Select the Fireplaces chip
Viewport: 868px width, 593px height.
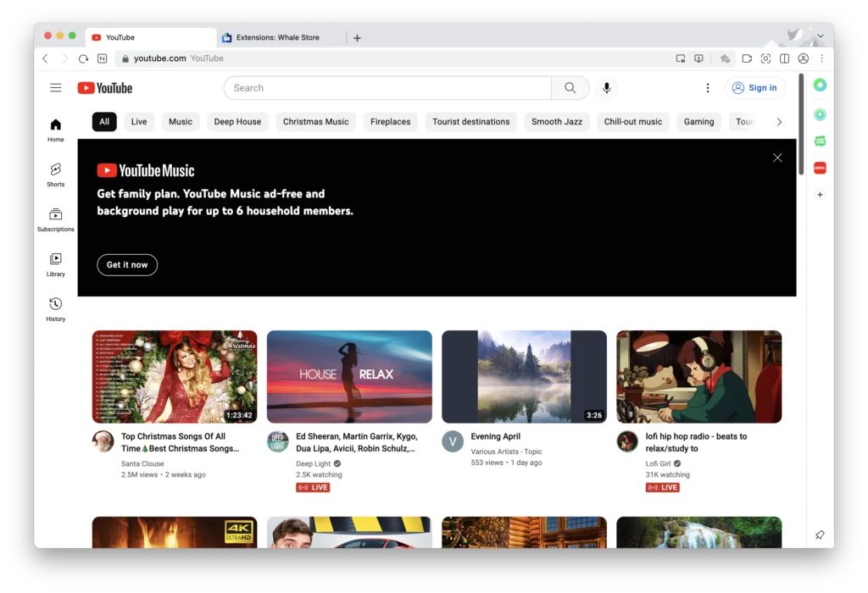tap(390, 122)
